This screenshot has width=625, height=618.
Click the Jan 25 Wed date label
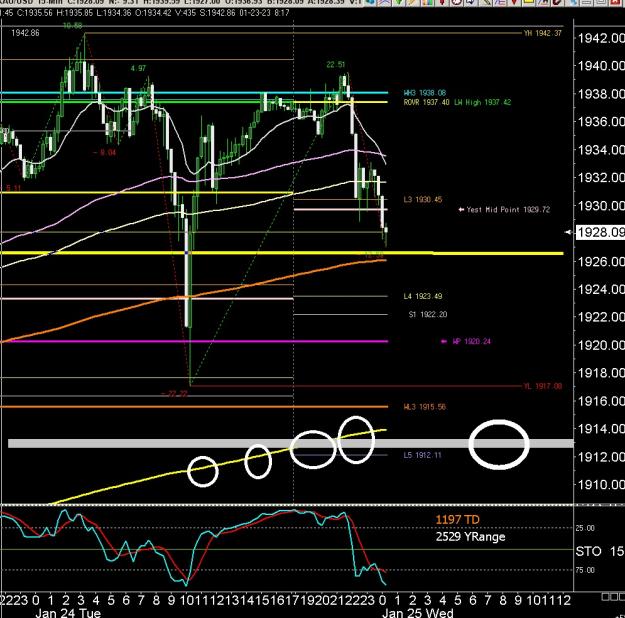tap(418, 612)
